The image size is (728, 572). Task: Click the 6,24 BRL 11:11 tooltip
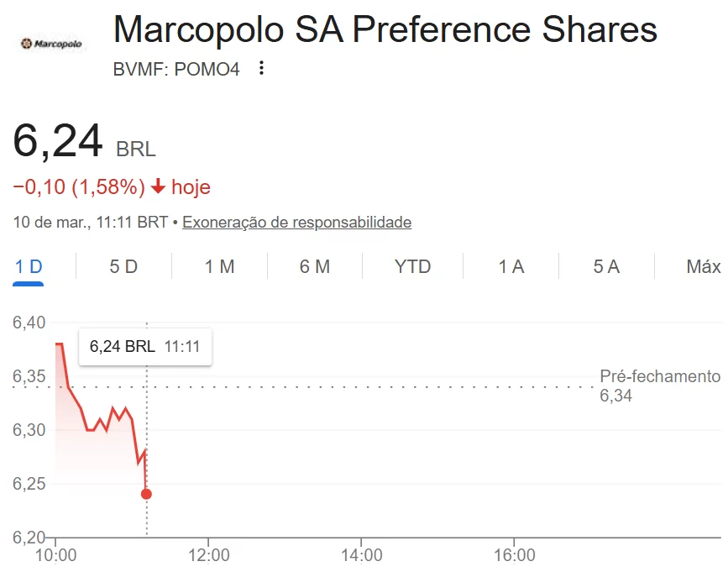145,346
